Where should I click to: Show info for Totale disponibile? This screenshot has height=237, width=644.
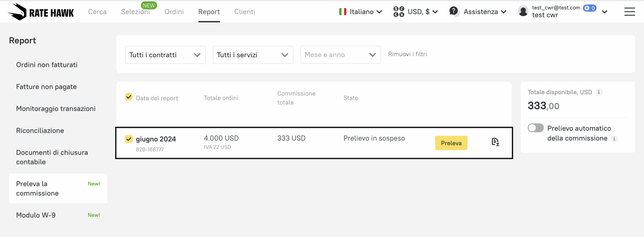click(599, 92)
